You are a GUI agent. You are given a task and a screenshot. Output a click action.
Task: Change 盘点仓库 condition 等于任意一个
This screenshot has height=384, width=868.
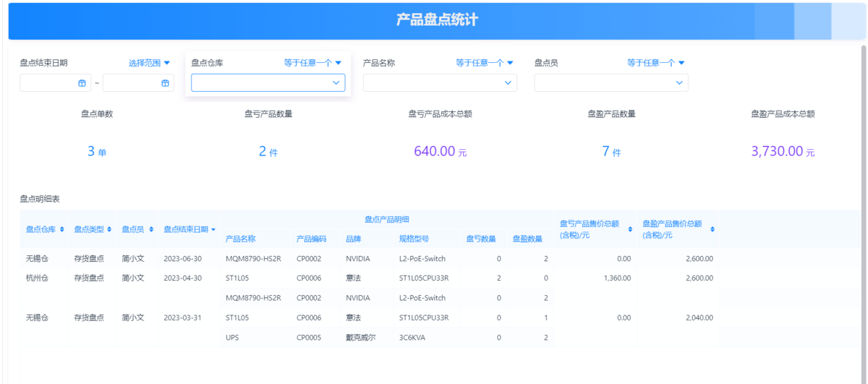coord(312,63)
